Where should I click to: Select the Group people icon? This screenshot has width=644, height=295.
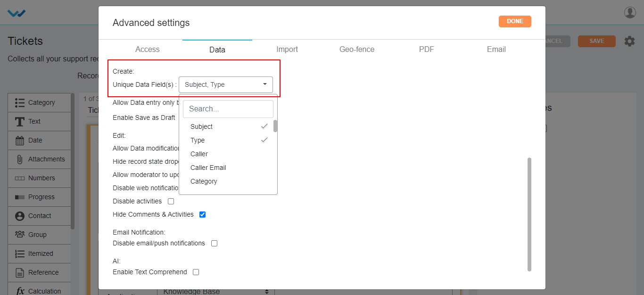click(20, 235)
